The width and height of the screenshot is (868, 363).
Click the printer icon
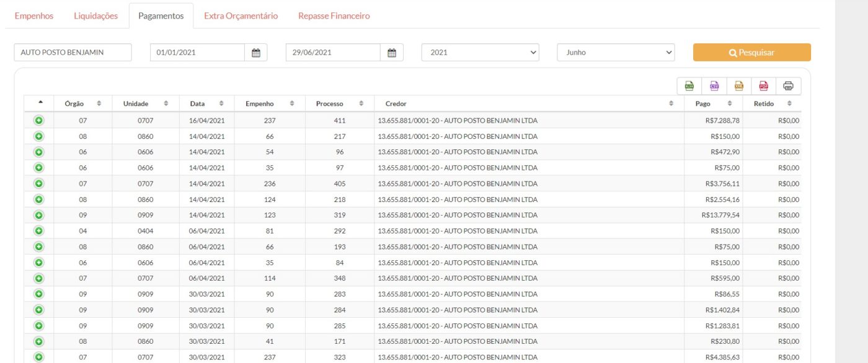pos(788,86)
